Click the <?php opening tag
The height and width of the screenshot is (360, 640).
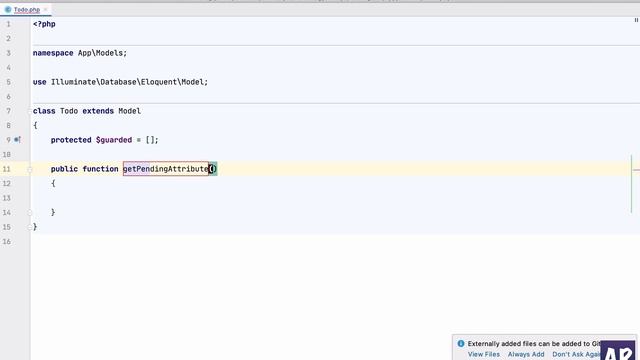[x=44, y=24]
